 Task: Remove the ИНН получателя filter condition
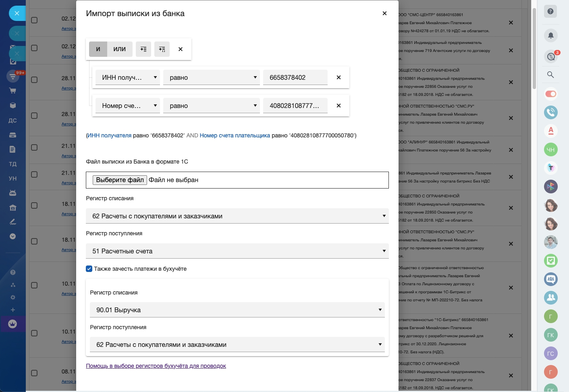338,77
